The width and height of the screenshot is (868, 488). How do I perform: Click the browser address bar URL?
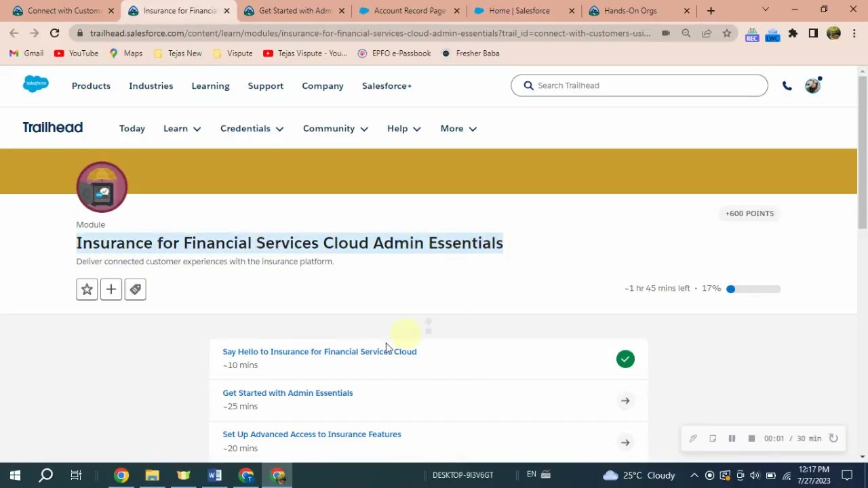click(x=370, y=33)
